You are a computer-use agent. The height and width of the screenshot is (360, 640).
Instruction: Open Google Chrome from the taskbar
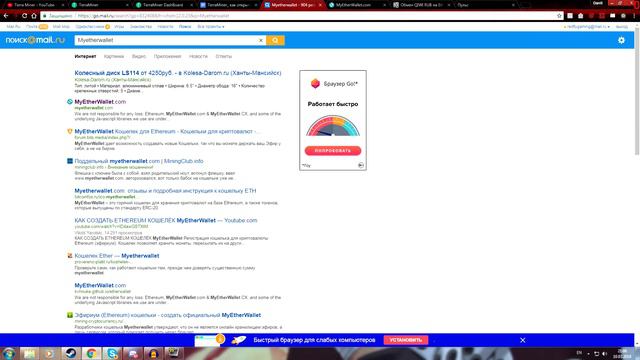click(x=91, y=353)
